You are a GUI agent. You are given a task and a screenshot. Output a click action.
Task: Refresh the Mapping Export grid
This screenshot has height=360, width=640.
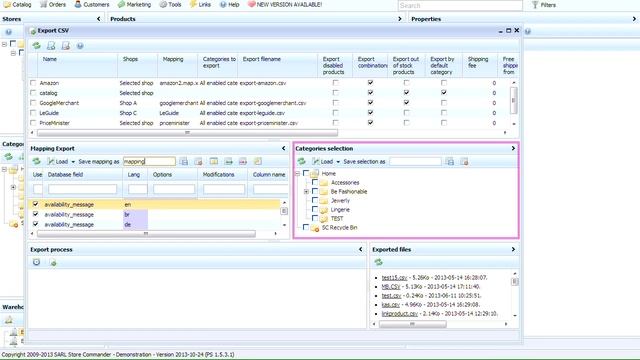coord(36,162)
